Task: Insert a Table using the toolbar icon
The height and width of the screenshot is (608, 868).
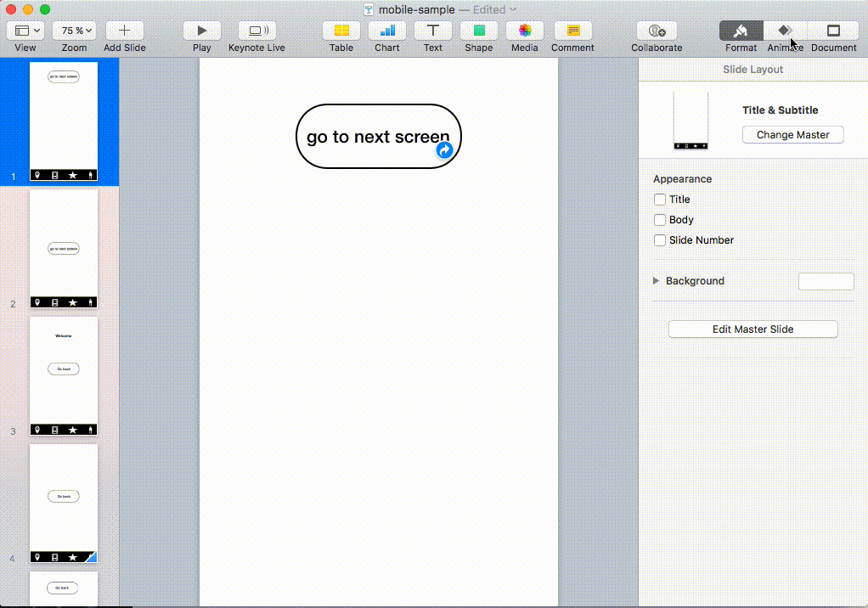Action: [341, 31]
